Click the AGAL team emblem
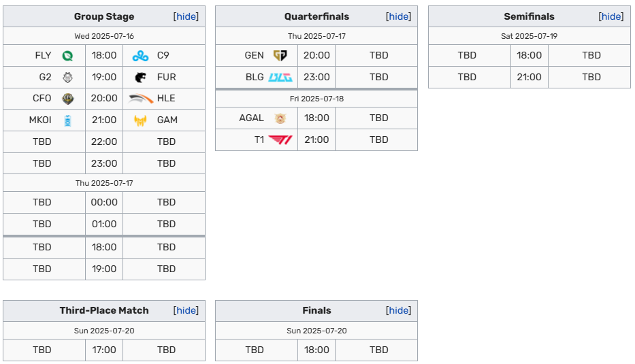Viewport: 635px width, 364px height. pos(280,118)
